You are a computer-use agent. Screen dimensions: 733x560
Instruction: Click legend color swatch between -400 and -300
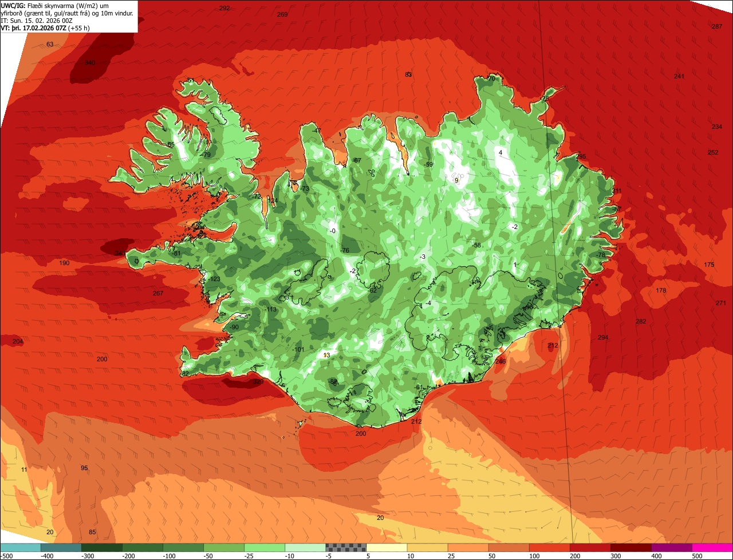pyautogui.click(x=61, y=547)
